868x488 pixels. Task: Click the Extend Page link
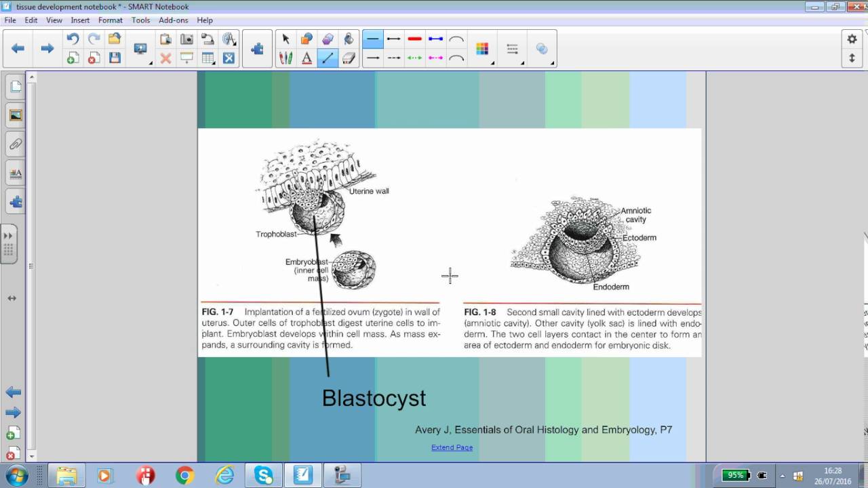(452, 447)
